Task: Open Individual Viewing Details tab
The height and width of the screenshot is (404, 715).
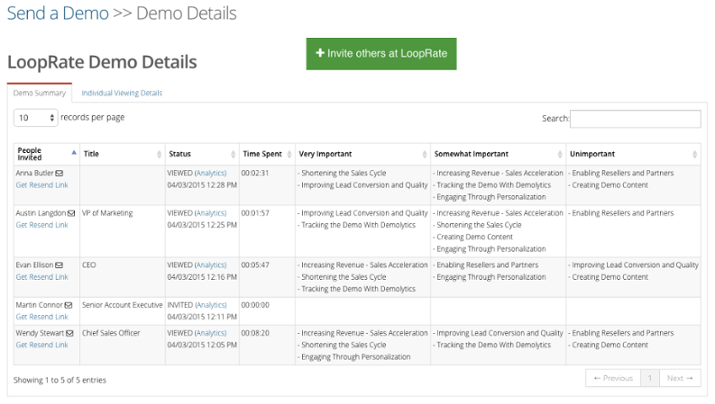Action: (122, 93)
